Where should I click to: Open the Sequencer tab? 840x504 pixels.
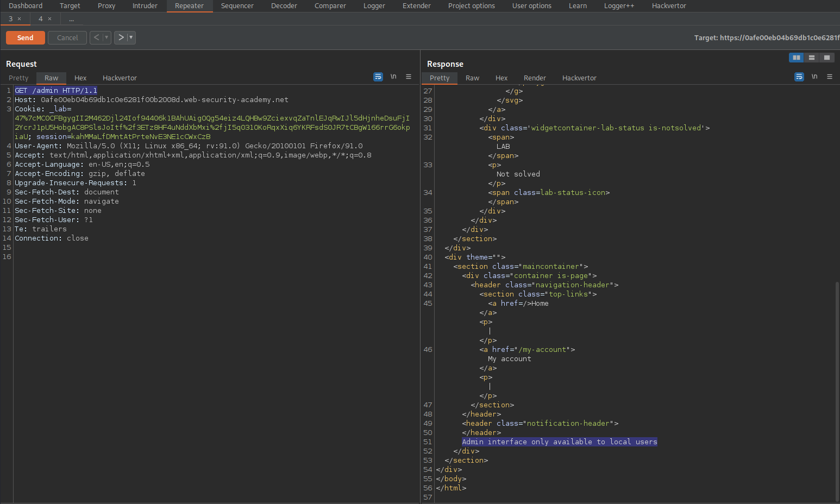point(237,6)
